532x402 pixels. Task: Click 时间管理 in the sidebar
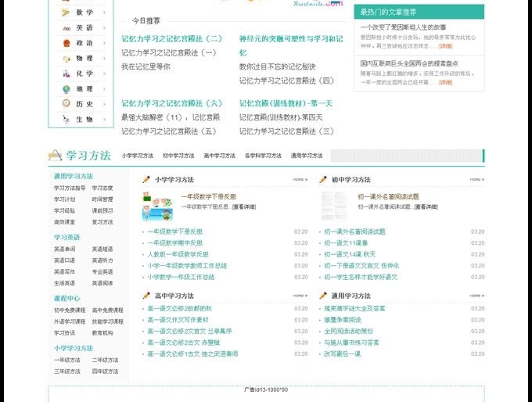[x=102, y=199]
